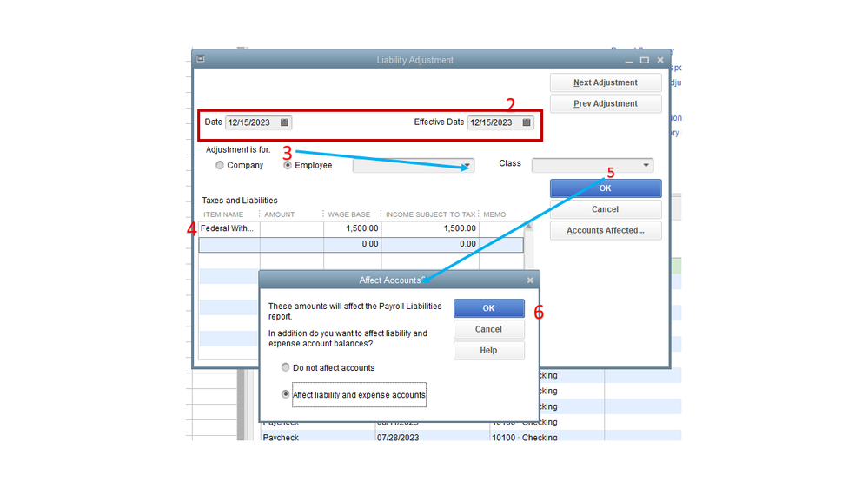Cancel the Liability Adjustment window
Image resolution: width=868 pixels, height=488 pixels.
[x=606, y=209]
